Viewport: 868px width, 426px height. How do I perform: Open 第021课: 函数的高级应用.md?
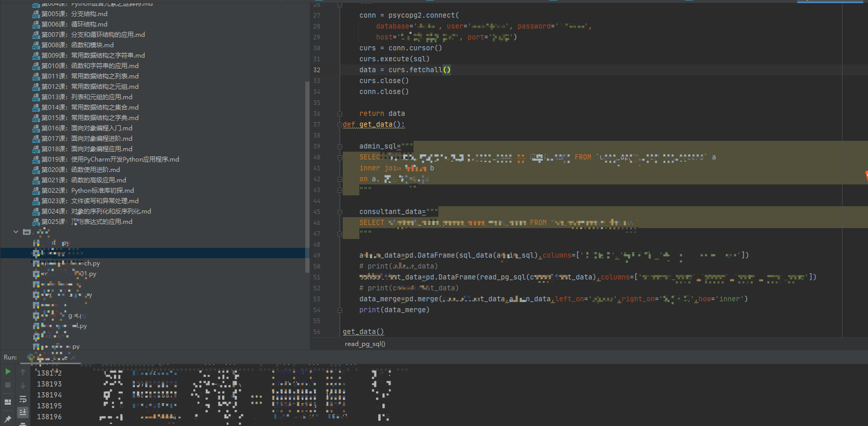pyautogui.click(x=84, y=180)
